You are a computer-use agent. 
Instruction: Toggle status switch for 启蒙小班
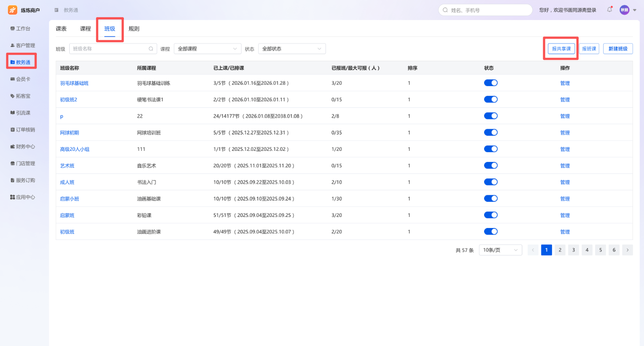click(491, 199)
